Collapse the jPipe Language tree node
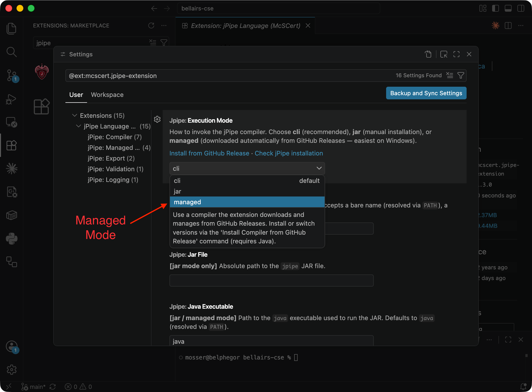This screenshot has width=532, height=392. [x=78, y=126]
